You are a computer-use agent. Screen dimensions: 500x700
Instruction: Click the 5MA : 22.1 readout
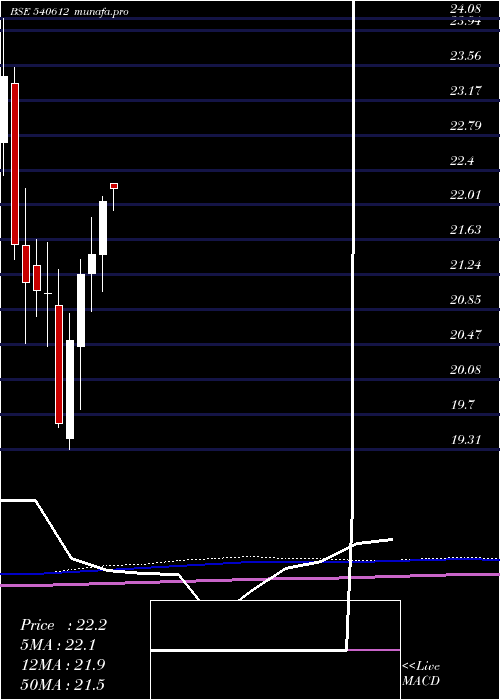click(59, 645)
